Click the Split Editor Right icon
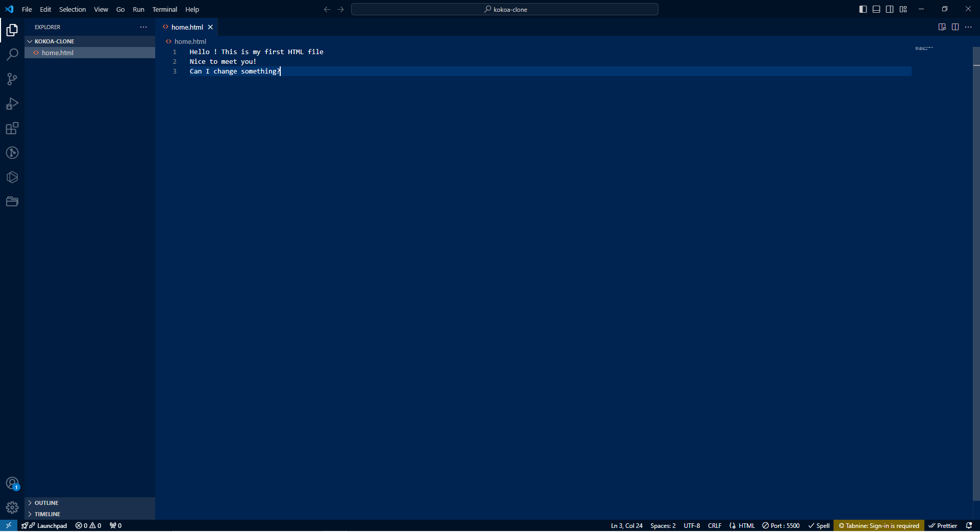The height and width of the screenshot is (532, 980). coord(955,27)
